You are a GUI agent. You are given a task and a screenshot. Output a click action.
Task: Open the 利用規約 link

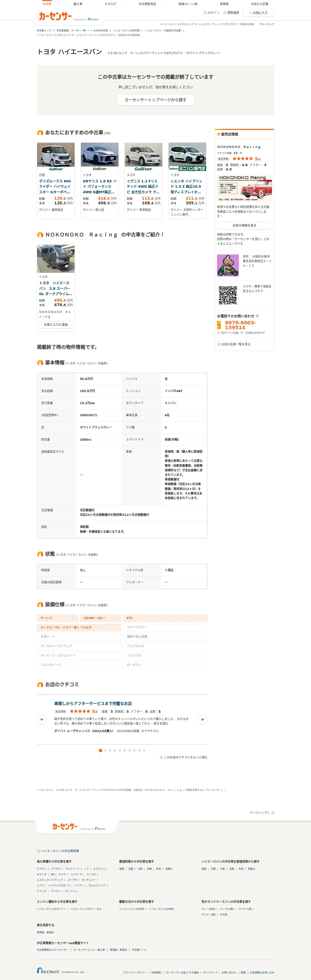pyautogui.click(x=156, y=973)
